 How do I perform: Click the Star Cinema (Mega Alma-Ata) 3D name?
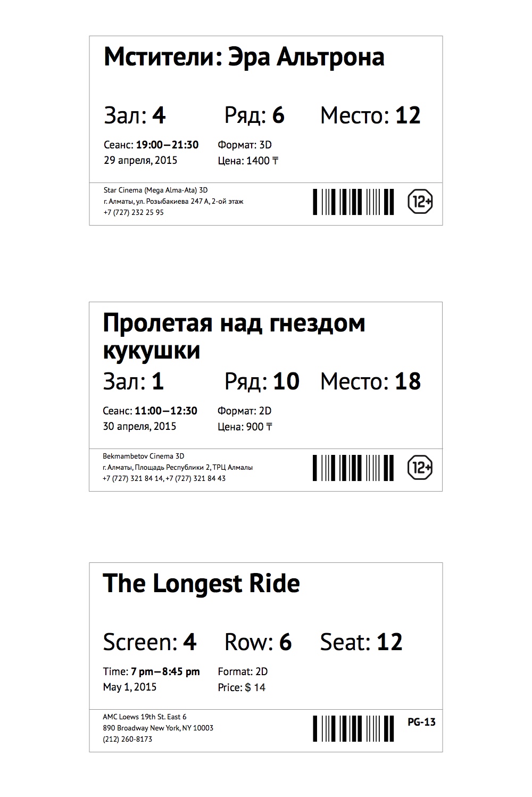[155, 190]
